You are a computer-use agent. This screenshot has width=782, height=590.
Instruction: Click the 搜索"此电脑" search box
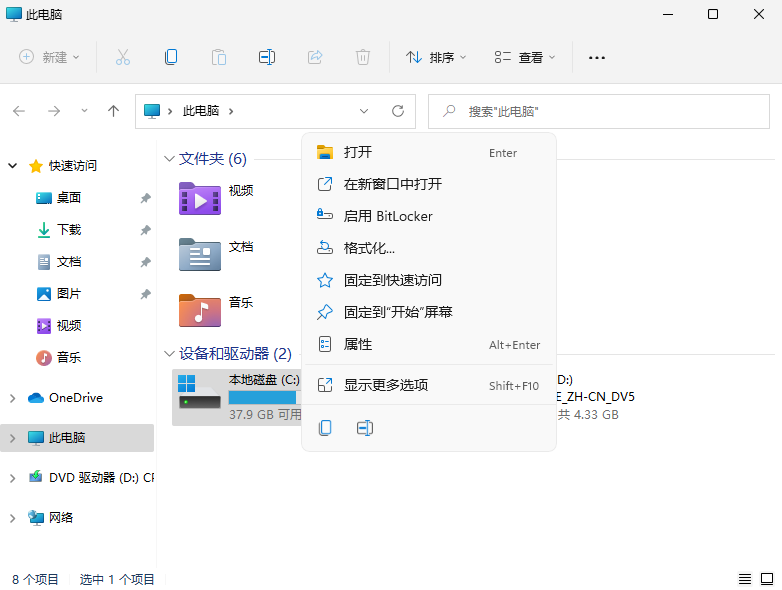pyautogui.click(x=600, y=111)
